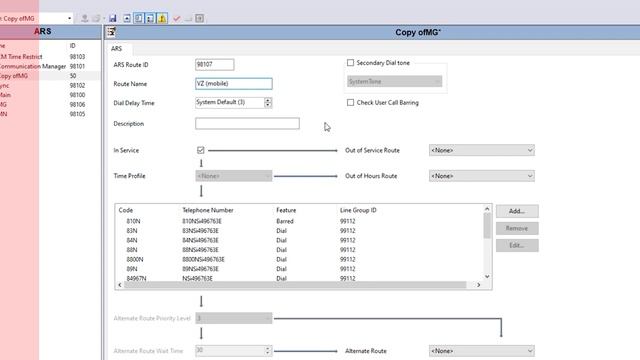640x360 pixels.
Task: Click the Edit... button
Action: coord(517,245)
